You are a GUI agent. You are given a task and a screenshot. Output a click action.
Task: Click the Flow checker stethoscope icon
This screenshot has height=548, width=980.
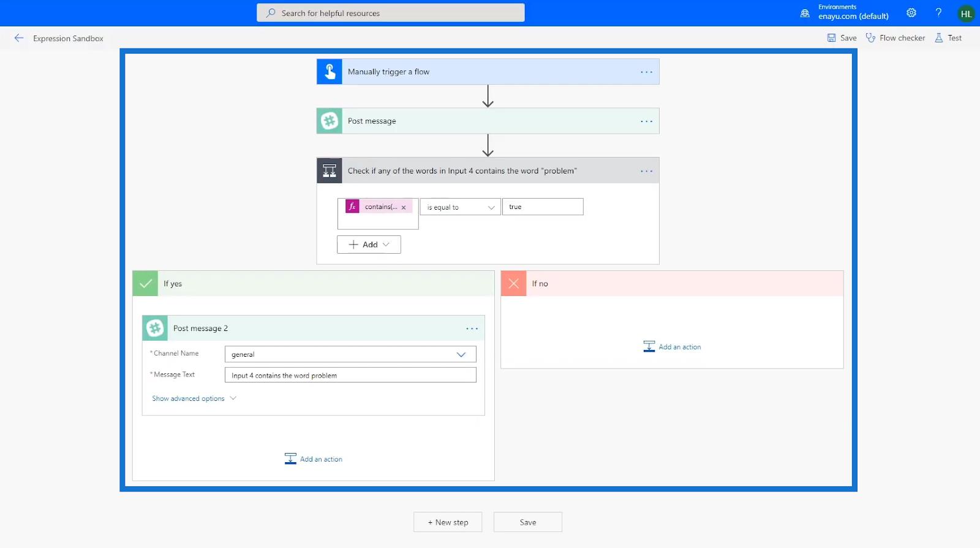[x=870, y=38]
